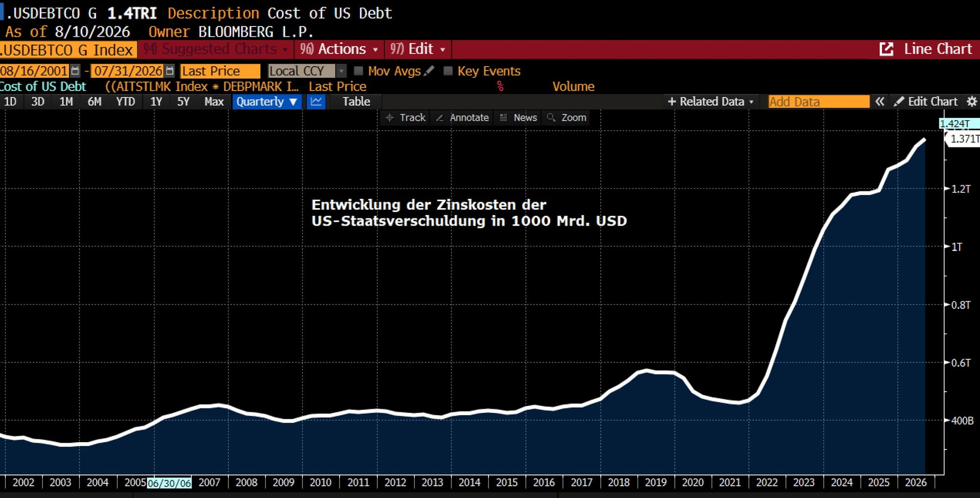Click the Line Chart label
This screenshot has width=980, height=498.
tap(938, 49)
